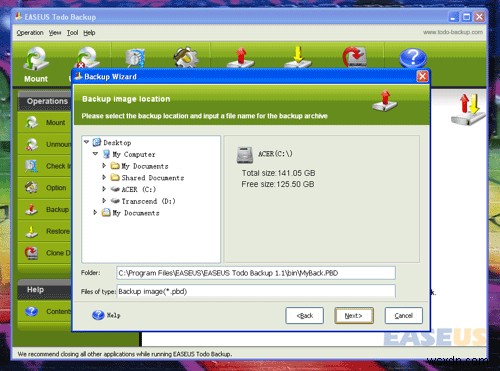Select Option in the Operations sidebar
Viewport: 500px width, 371px height.
45,188
